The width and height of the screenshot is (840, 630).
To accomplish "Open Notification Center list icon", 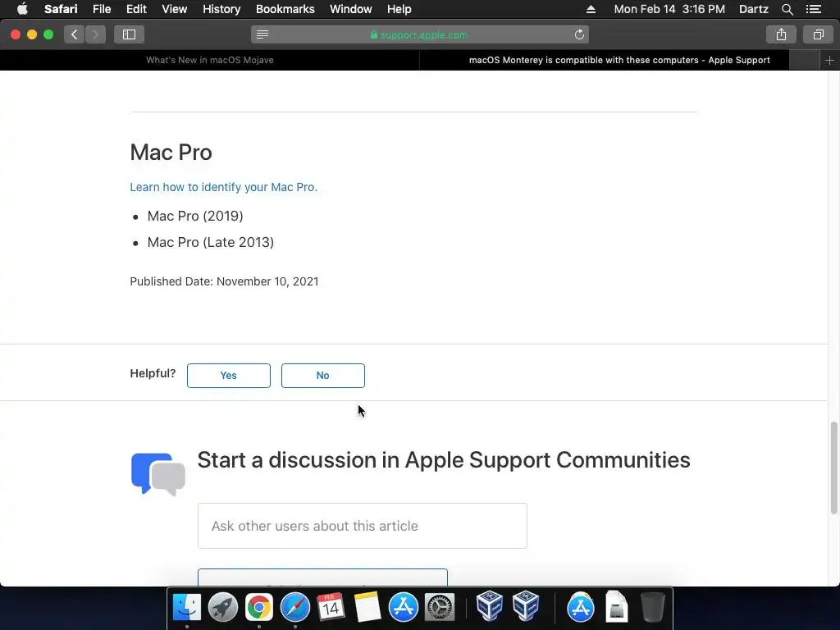I will tap(813, 9).
